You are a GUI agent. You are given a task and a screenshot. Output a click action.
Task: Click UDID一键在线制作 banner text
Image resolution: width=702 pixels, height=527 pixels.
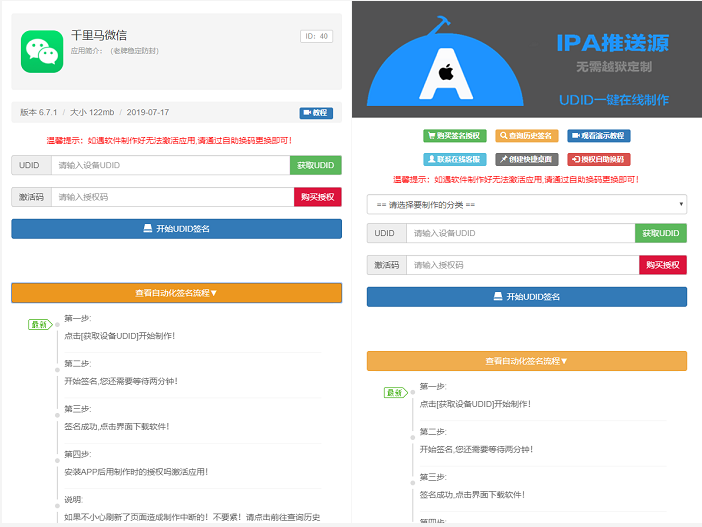point(614,100)
